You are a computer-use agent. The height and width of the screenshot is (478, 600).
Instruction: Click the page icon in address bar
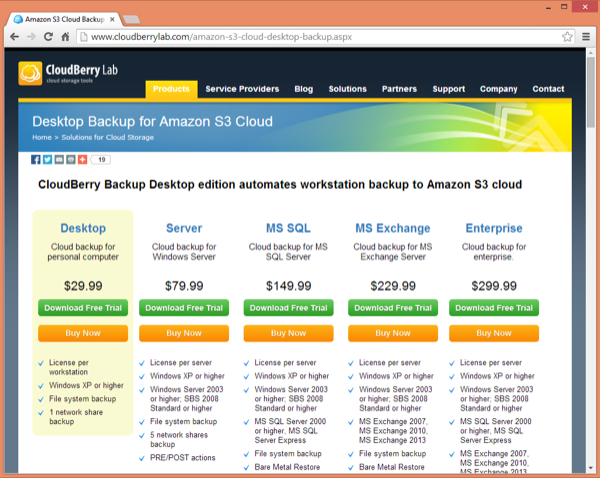pyautogui.click(x=84, y=37)
